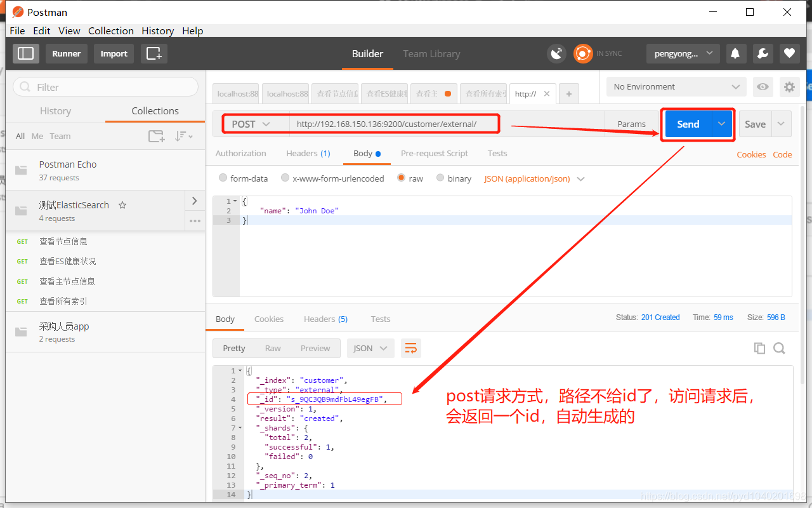Create new collection folder icon
The height and width of the screenshot is (508, 812).
coord(156,136)
